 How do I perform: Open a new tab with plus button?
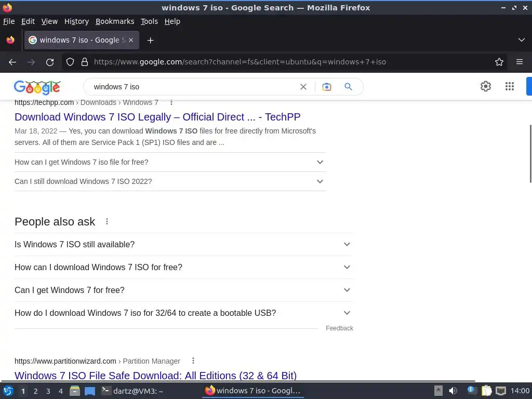150,41
